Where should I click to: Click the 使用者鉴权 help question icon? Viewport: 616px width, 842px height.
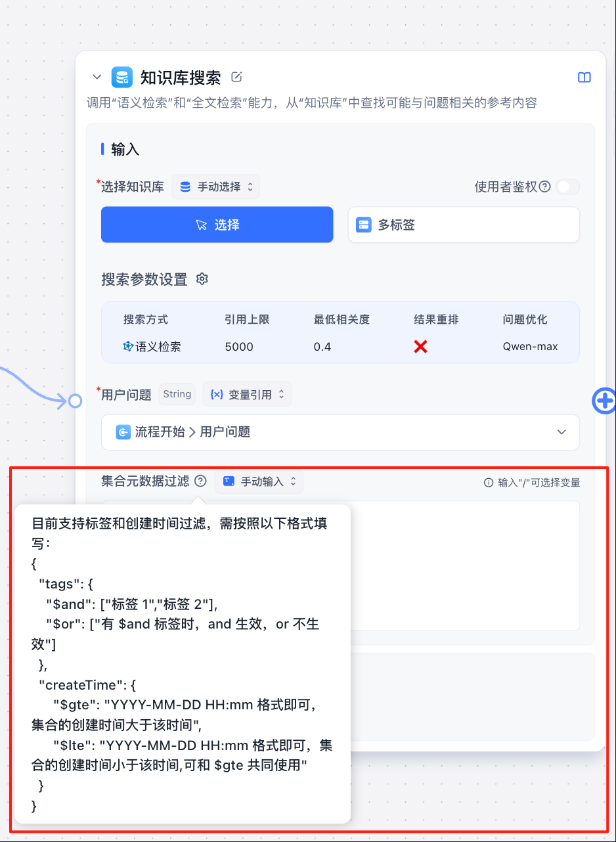(x=544, y=187)
